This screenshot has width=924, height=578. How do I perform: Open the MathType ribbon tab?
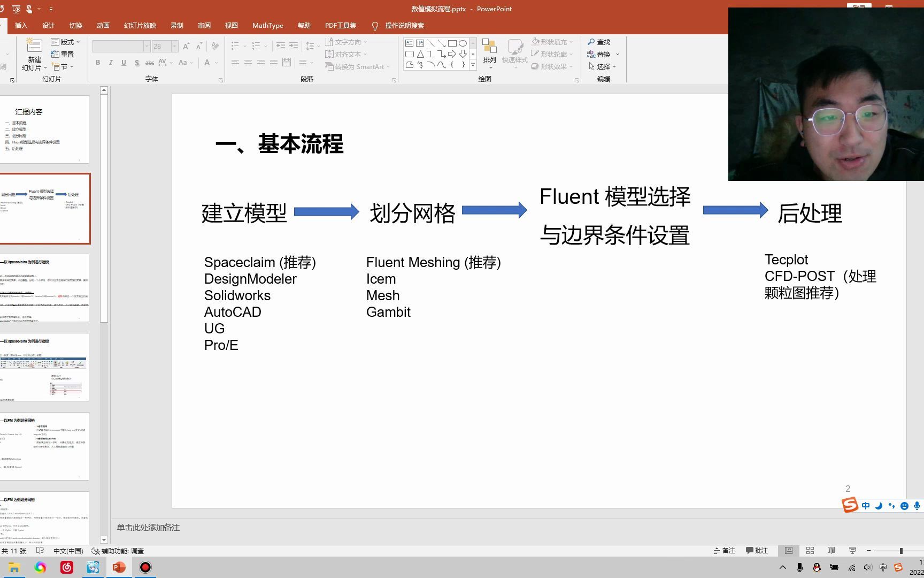tap(267, 25)
